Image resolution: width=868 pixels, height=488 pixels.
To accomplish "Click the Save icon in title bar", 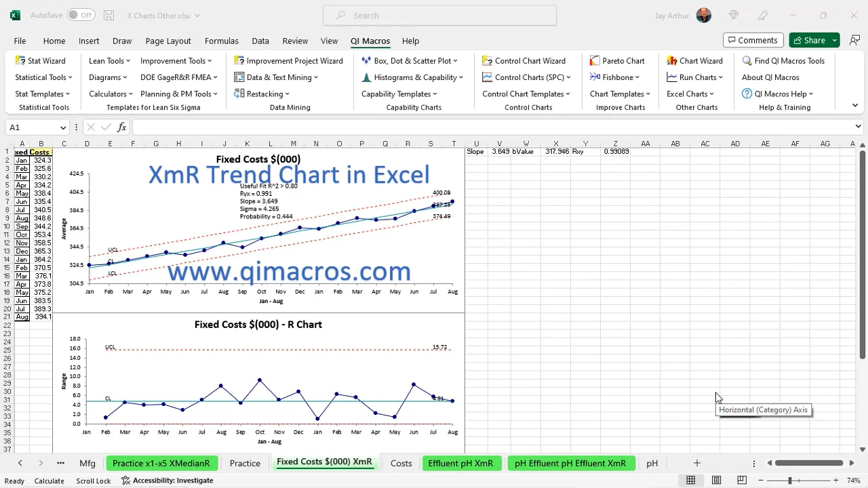I will (108, 15).
